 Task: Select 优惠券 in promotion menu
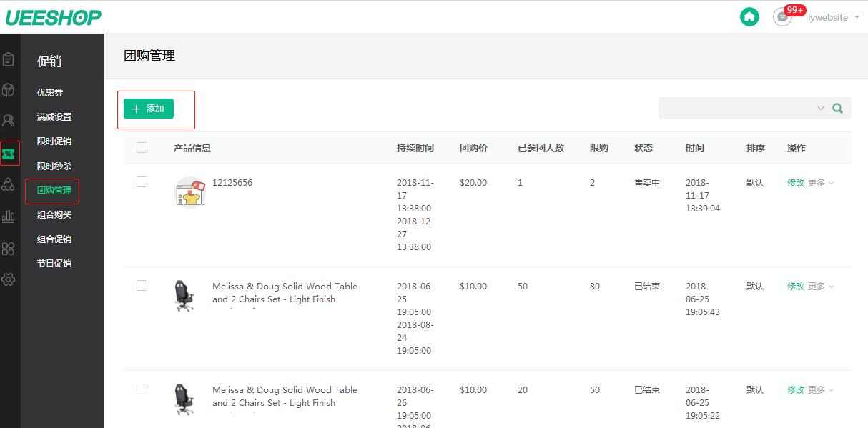50,93
